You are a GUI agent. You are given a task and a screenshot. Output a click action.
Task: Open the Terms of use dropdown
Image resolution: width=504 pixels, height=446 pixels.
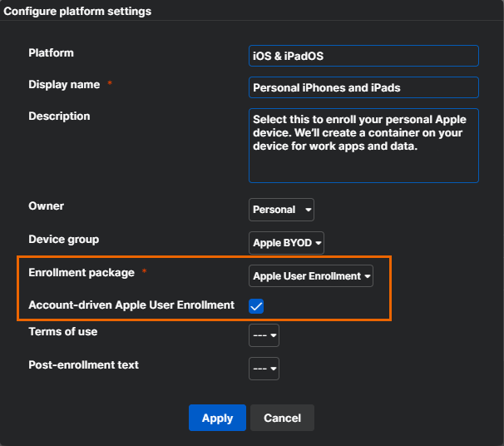(x=264, y=335)
